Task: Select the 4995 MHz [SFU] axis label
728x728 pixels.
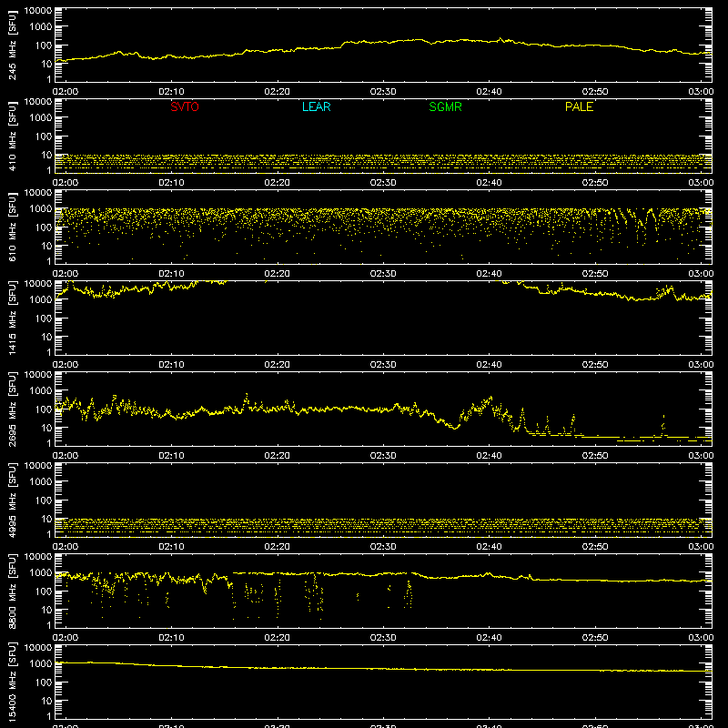Action: (13, 500)
